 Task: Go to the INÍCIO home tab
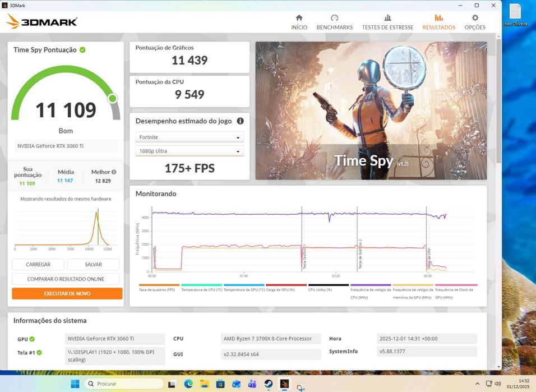click(299, 22)
